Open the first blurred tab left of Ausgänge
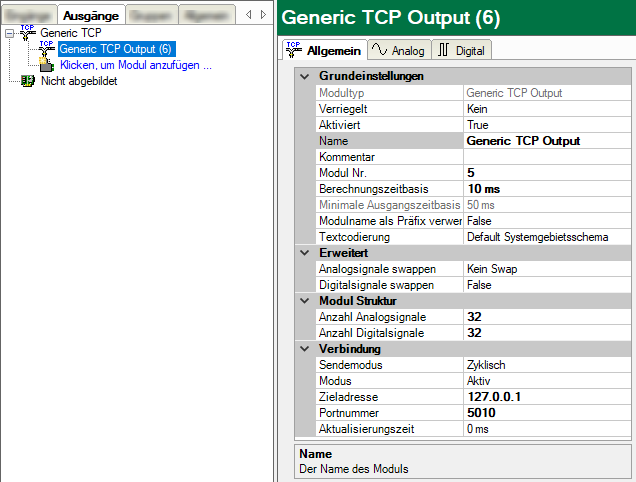This screenshot has width=636, height=482. (29, 16)
